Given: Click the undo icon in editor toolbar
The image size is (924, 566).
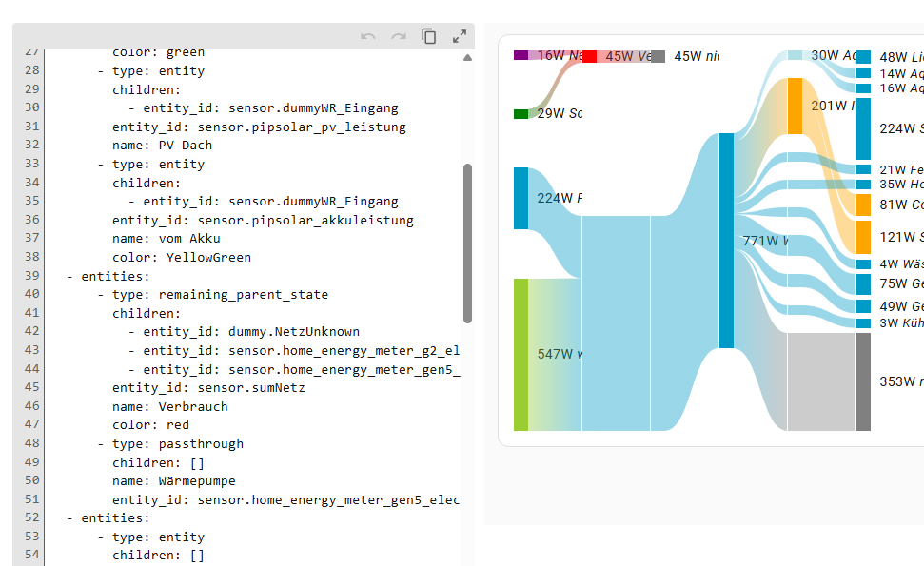Looking at the screenshot, I should click(x=368, y=36).
